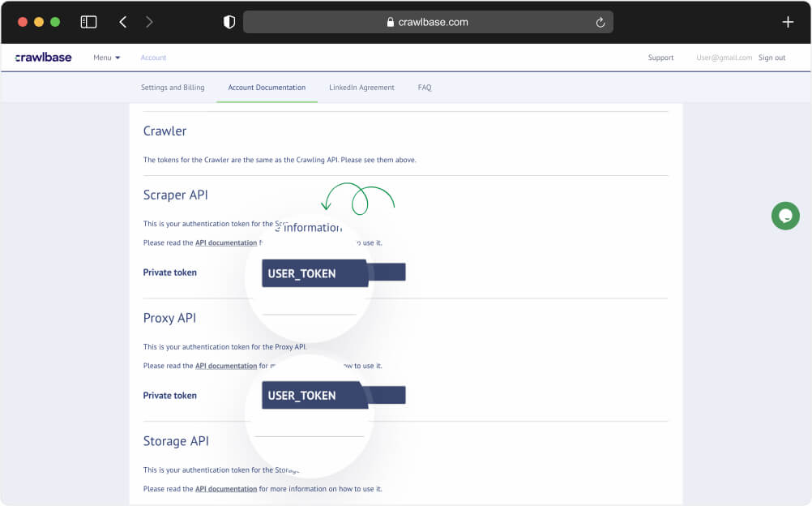Click the Account navigation link
Screen dimensions: 812x506
click(x=152, y=57)
